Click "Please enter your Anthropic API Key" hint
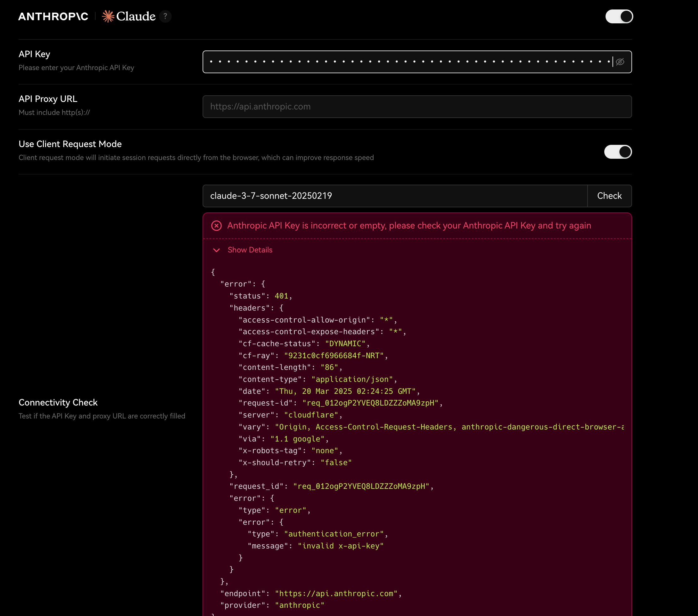 coord(76,68)
